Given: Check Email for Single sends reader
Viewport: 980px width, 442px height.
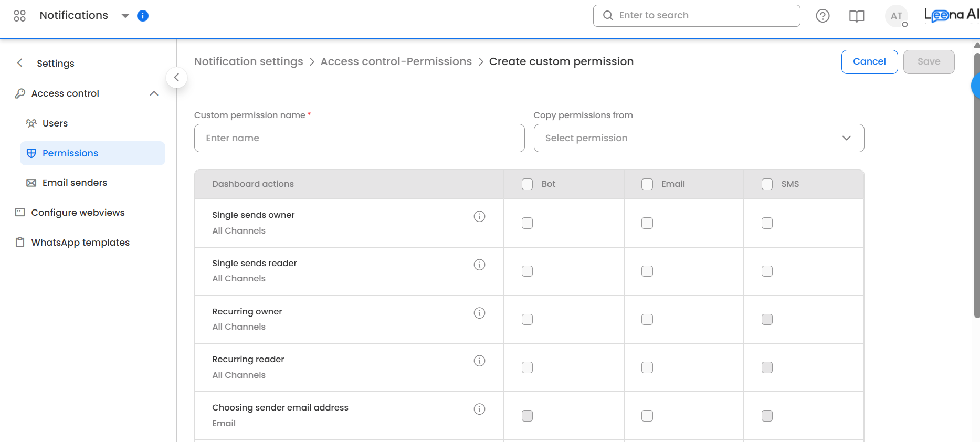Looking at the screenshot, I should pos(647,271).
